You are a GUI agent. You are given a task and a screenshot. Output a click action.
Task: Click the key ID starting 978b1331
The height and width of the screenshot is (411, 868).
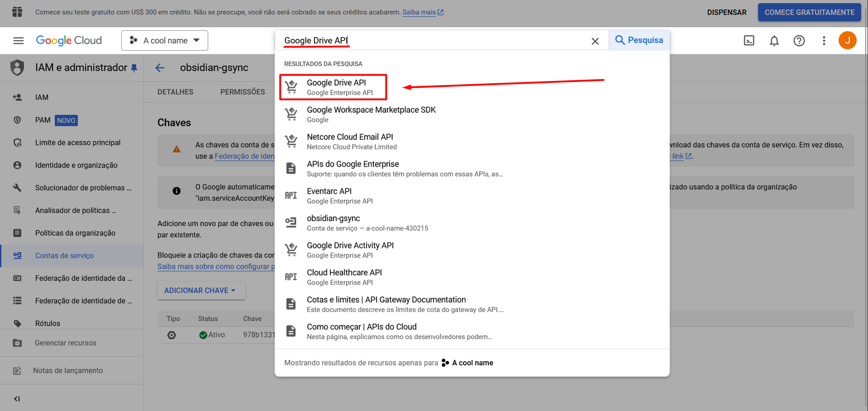point(259,335)
